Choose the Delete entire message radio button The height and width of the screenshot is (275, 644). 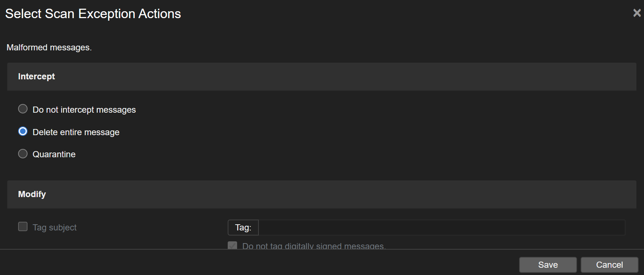pyautogui.click(x=23, y=132)
